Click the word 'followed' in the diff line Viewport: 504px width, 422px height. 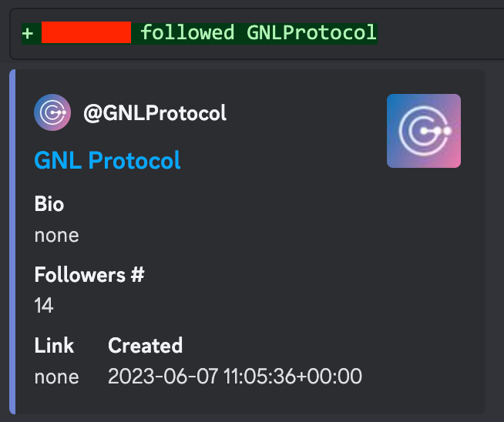point(188,32)
